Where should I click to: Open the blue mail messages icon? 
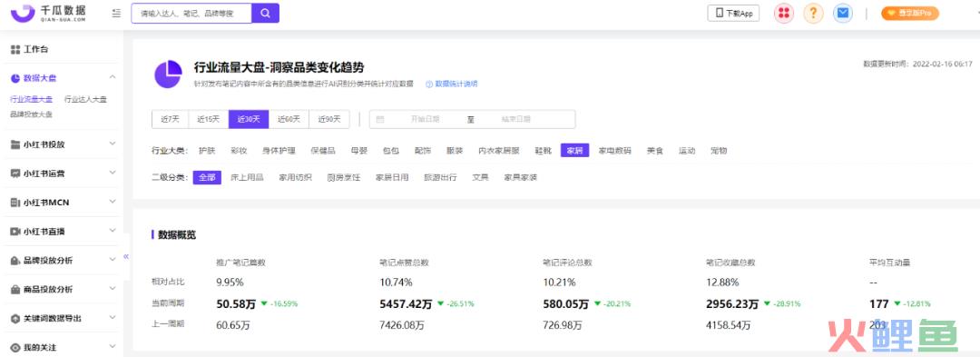click(x=843, y=13)
